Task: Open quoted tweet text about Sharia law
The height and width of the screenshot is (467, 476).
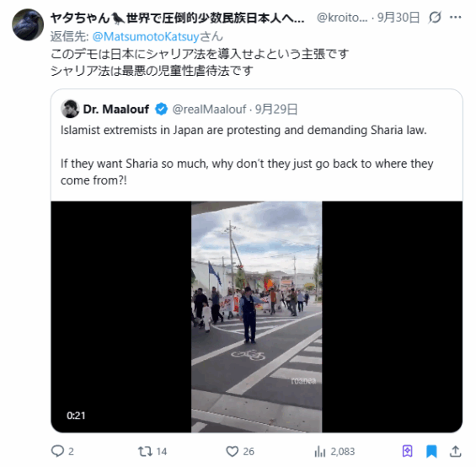Action: click(x=247, y=155)
